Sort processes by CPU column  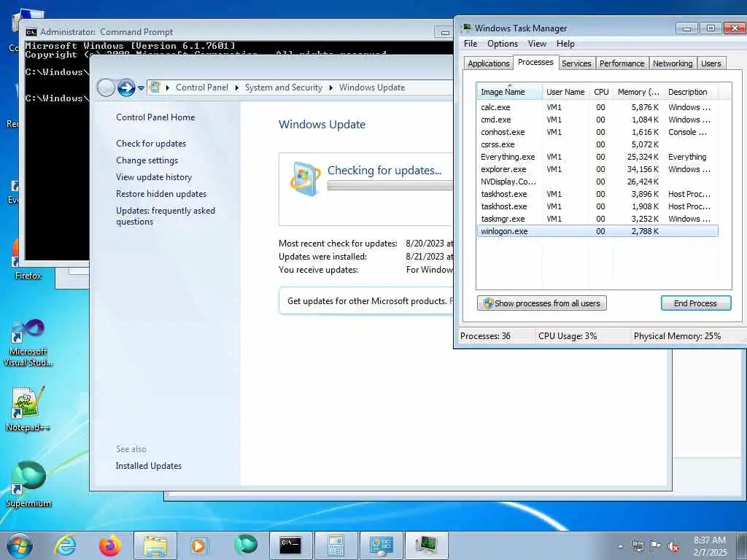[x=601, y=92]
